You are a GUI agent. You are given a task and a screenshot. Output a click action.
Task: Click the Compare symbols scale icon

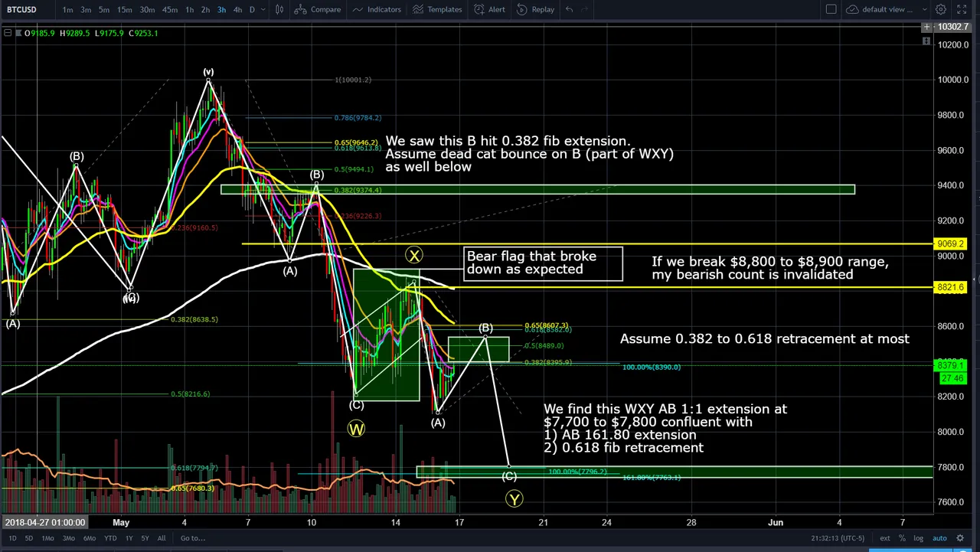(x=300, y=9)
